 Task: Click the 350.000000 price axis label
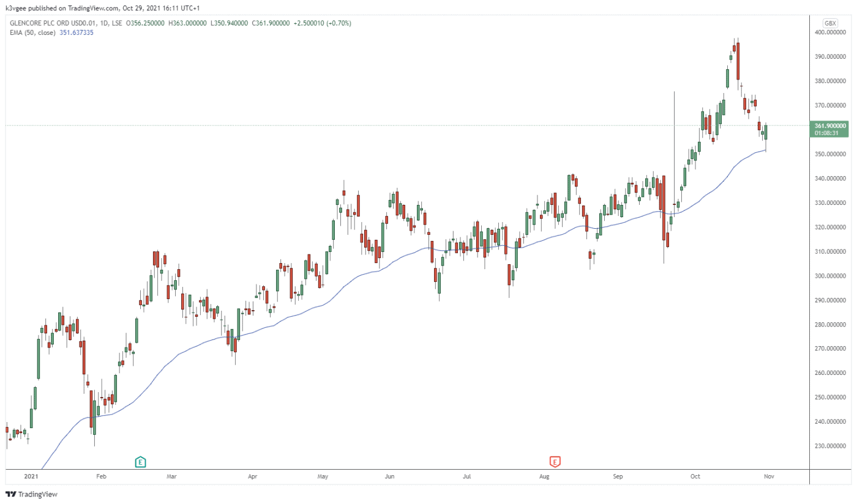point(830,154)
